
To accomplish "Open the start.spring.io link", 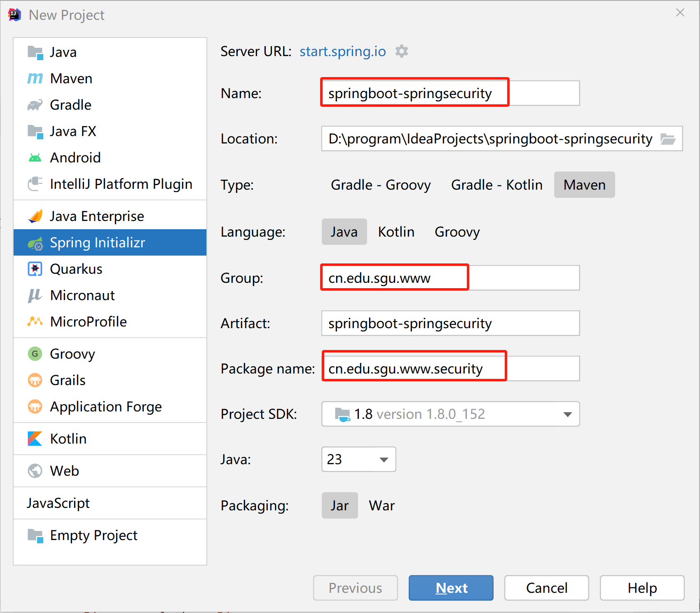I will tap(343, 52).
